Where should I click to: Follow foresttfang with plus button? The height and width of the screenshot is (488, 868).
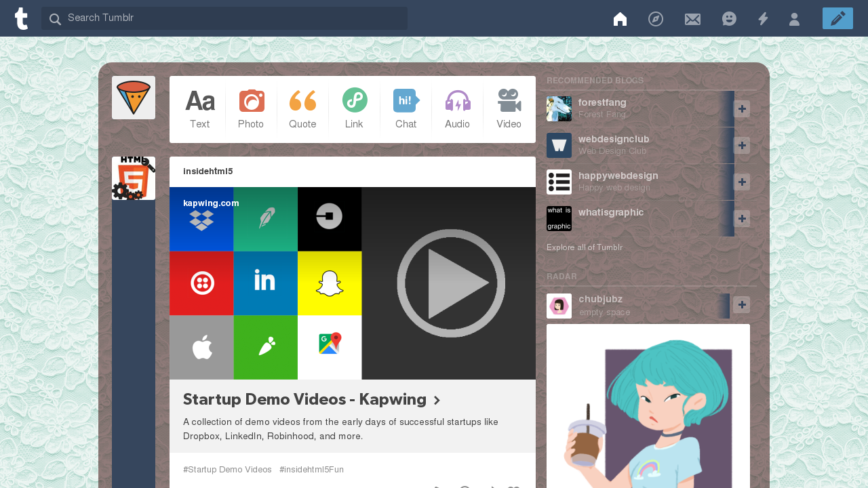[x=742, y=109]
